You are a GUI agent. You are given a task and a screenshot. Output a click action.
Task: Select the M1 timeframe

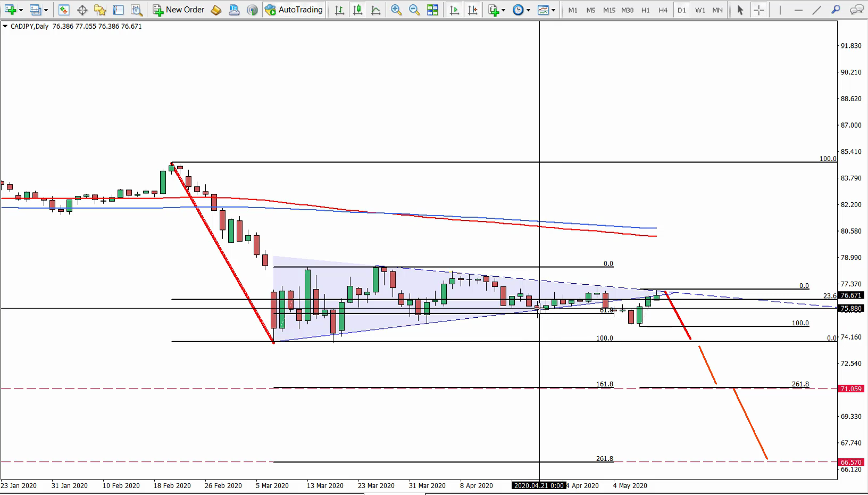click(573, 10)
